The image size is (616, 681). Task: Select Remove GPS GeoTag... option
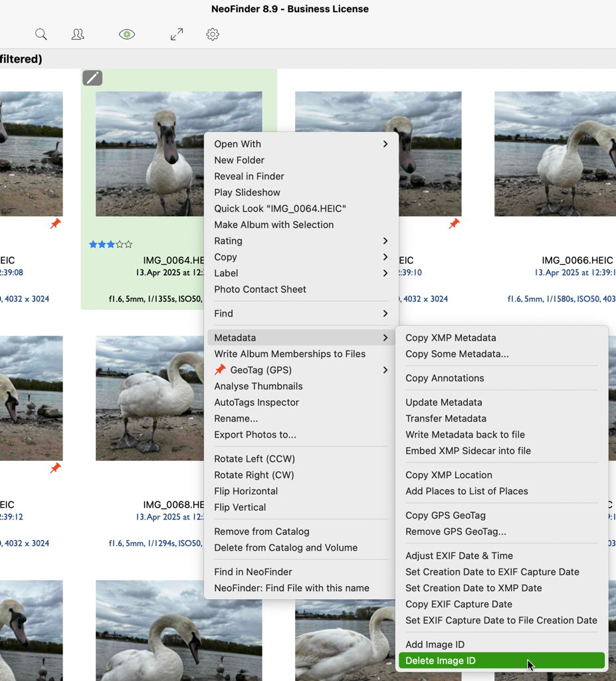coord(456,531)
